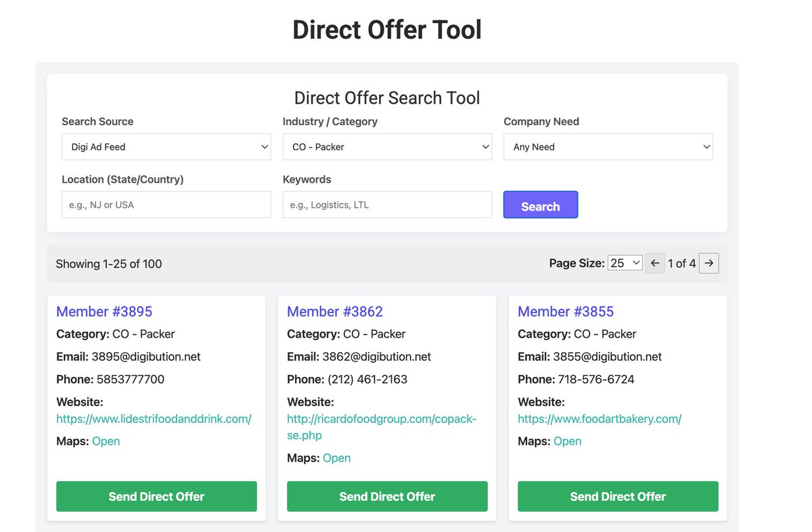The width and height of the screenshot is (812, 532).
Task: Click the 'Showing 1-25 of 100' text
Action: (109, 264)
